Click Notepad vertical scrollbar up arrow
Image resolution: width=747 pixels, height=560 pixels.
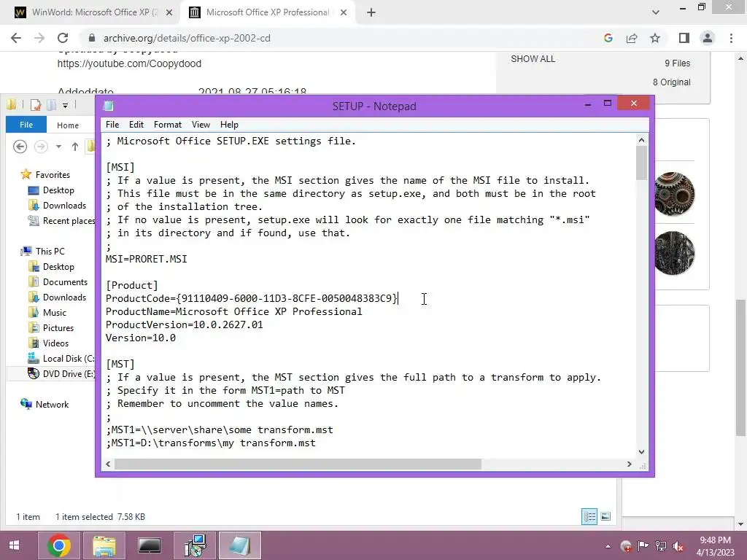click(641, 140)
